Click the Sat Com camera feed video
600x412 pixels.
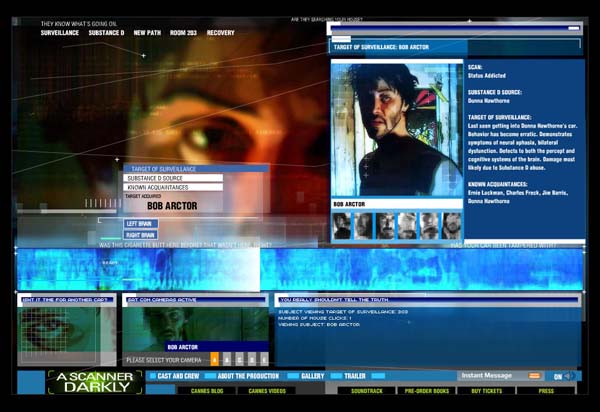(x=196, y=329)
